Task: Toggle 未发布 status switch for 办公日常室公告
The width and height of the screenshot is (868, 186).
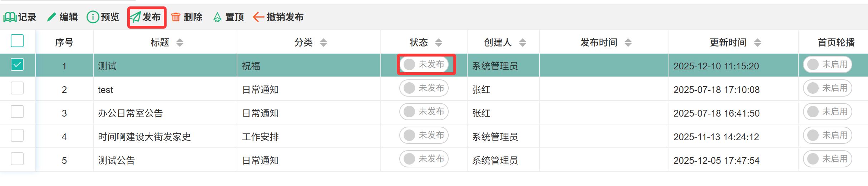Action: pyautogui.click(x=424, y=112)
